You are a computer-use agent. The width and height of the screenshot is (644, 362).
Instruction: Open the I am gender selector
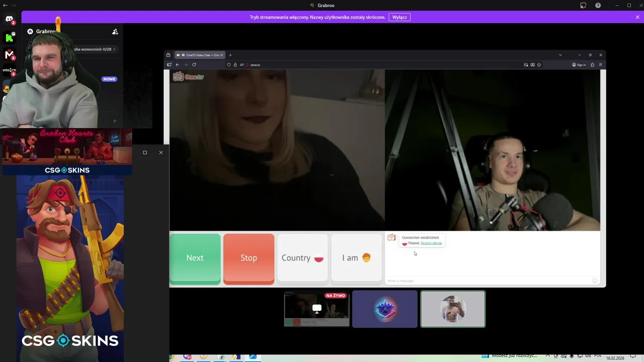(x=356, y=258)
